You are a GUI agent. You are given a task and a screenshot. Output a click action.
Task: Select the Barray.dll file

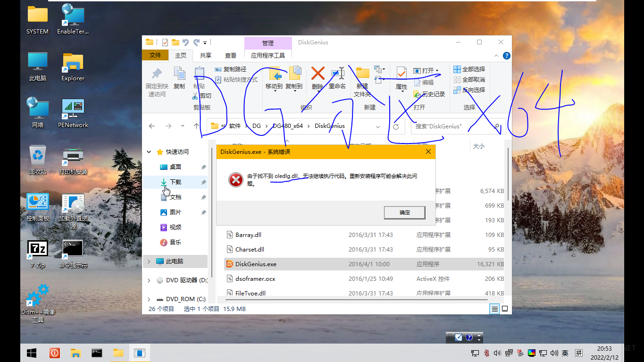pyautogui.click(x=248, y=235)
